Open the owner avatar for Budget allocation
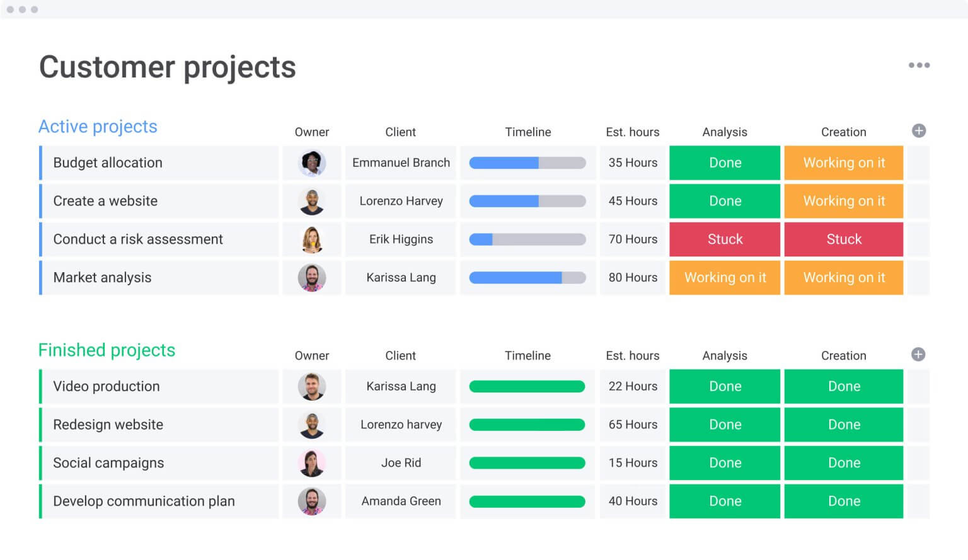This screenshot has height=560, width=968. tap(312, 163)
